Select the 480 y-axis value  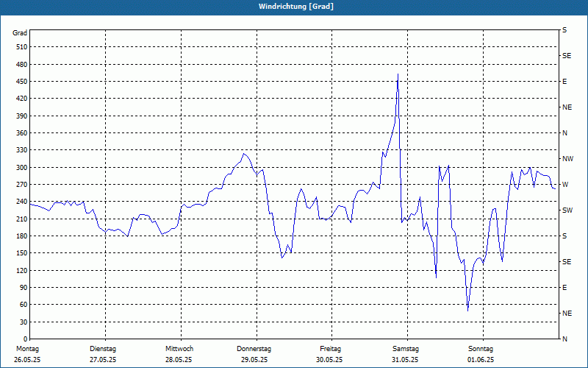click(x=22, y=64)
